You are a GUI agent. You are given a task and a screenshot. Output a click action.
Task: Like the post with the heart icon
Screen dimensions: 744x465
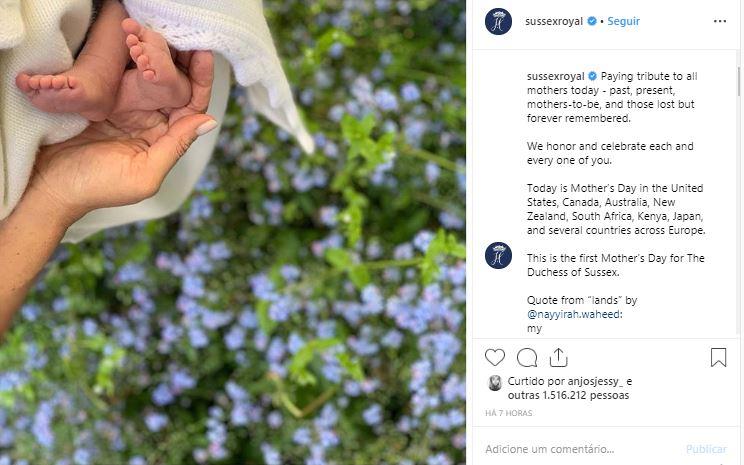pos(495,357)
